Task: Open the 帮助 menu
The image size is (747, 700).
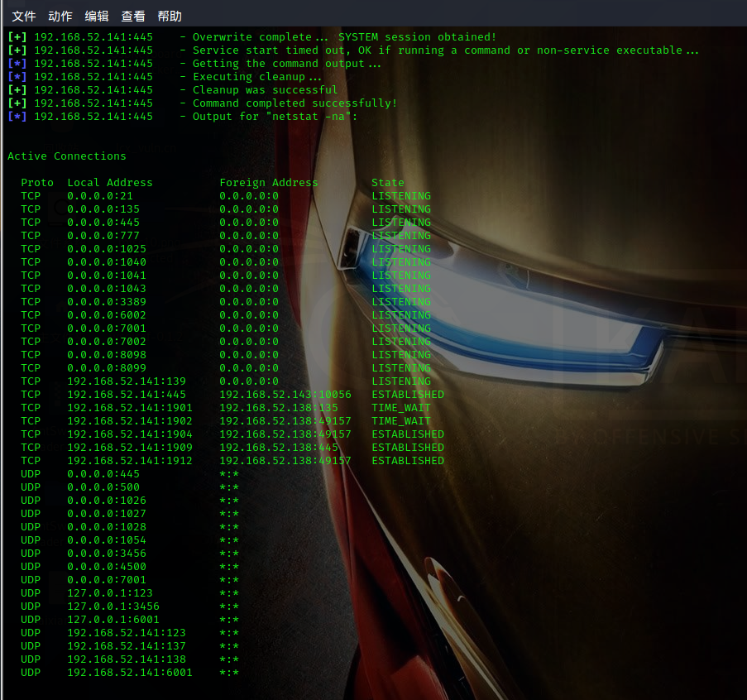Action: 170,17
